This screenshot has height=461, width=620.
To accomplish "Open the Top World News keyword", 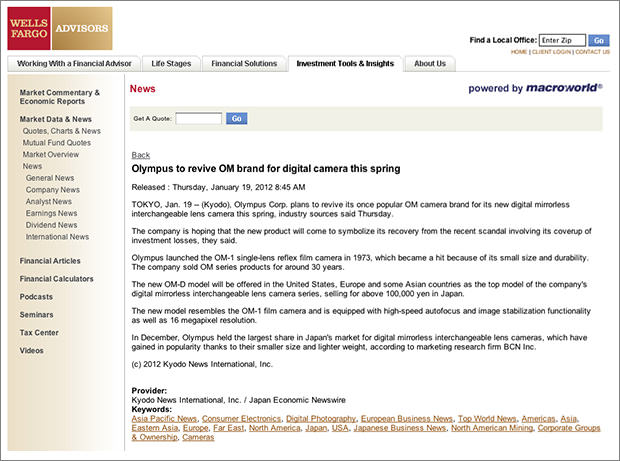I will (x=487, y=418).
